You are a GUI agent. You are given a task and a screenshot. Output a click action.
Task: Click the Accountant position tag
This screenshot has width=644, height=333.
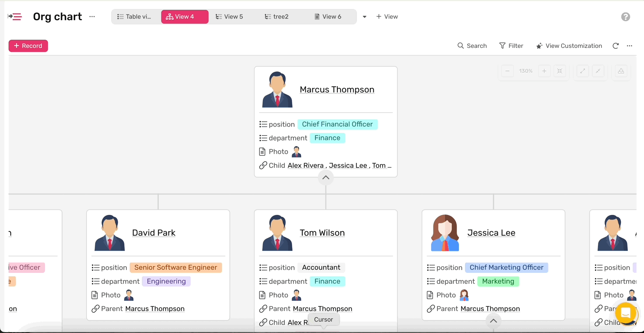pyautogui.click(x=321, y=268)
